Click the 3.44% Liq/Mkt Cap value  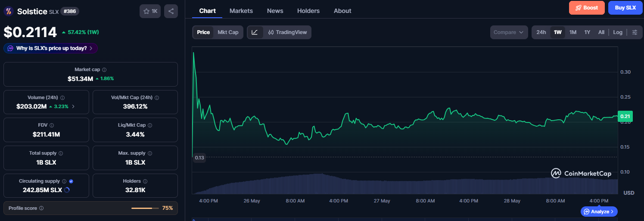[x=135, y=134]
